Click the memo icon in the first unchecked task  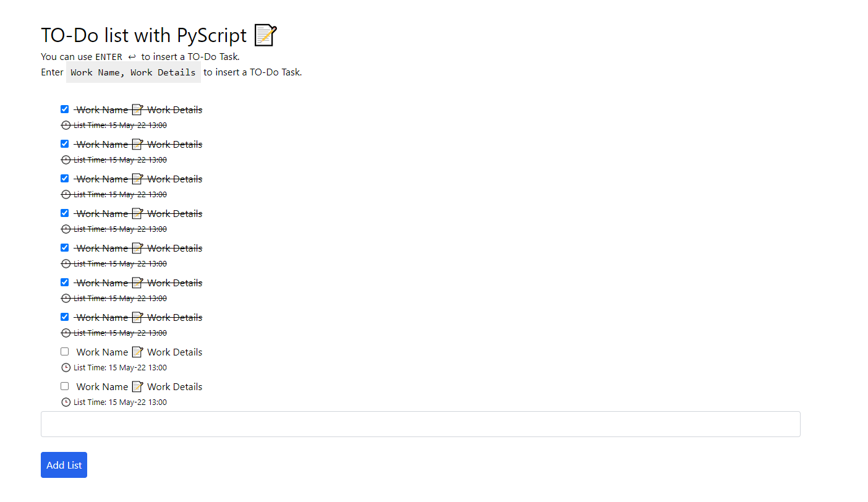pos(138,352)
